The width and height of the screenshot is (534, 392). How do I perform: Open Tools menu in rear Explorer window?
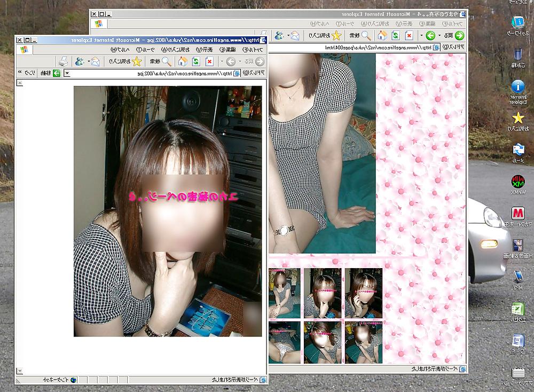(x=345, y=23)
